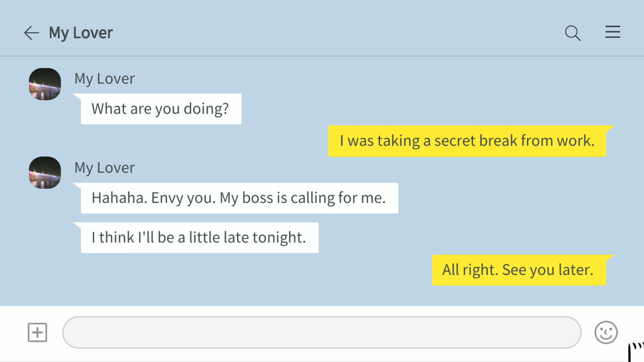Select the "What are you doing?" message bubble
644x362 pixels.
tap(161, 109)
